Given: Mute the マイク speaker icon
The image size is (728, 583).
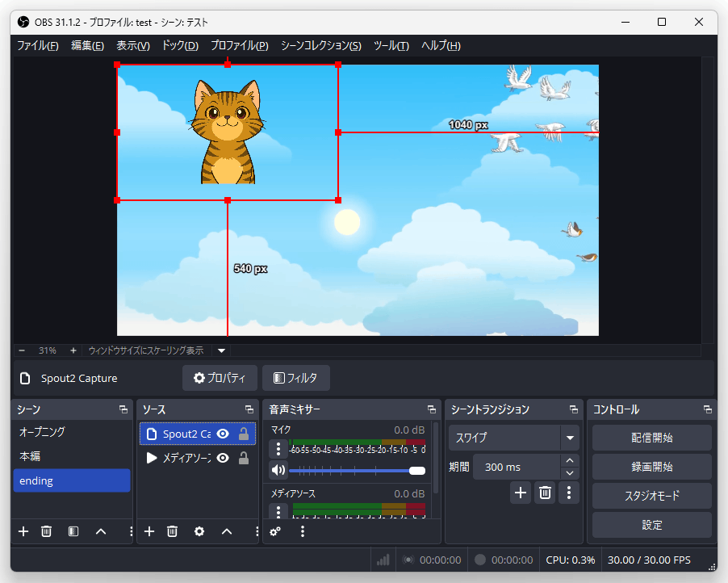Looking at the screenshot, I should [x=278, y=470].
